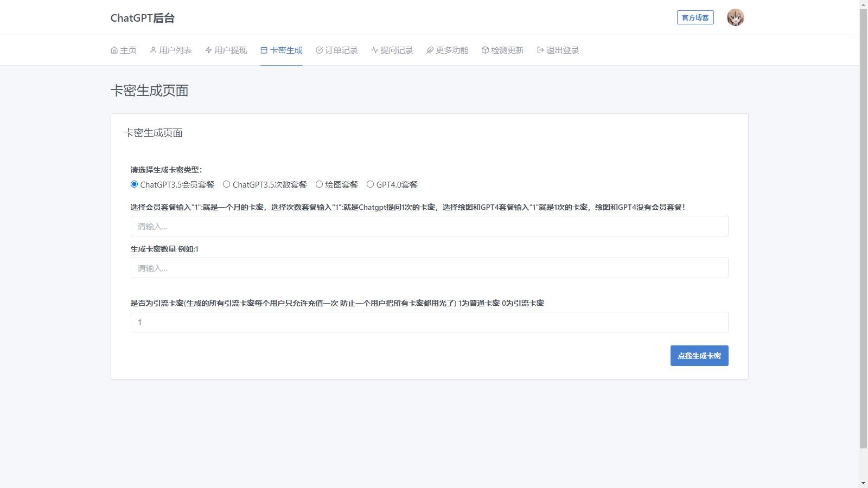Viewport: 868px width, 488px height.
Task: Focus the package value input field
Action: click(429, 226)
